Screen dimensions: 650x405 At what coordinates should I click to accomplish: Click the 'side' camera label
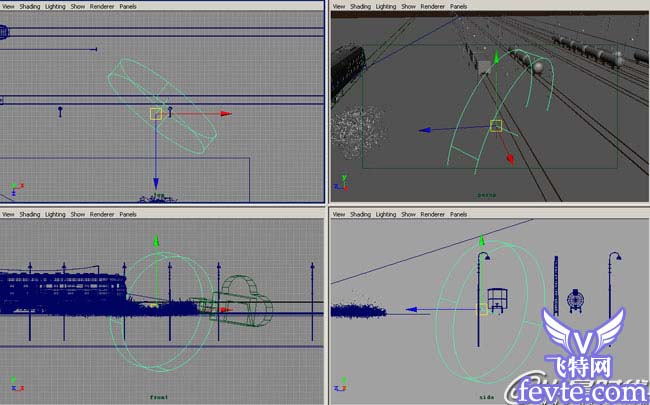coord(486,397)
